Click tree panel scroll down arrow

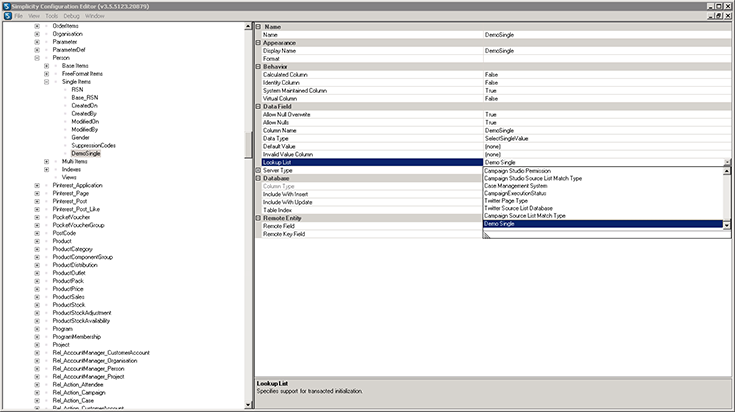248,405
